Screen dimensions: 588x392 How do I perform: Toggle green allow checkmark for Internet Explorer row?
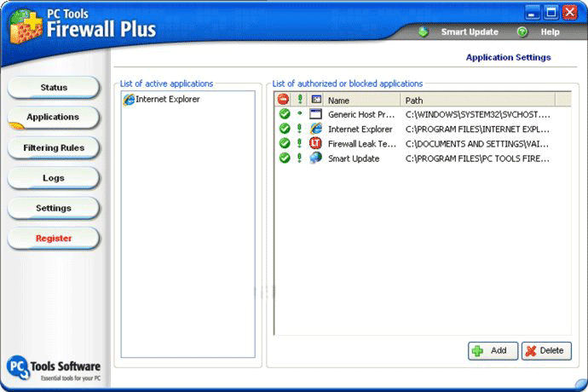285,129
